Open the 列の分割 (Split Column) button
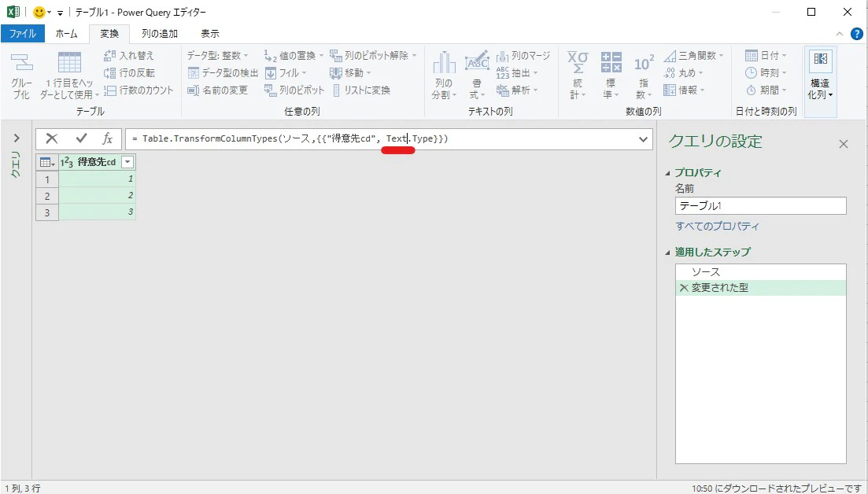The image size is (868, 494). coord(443,76)
